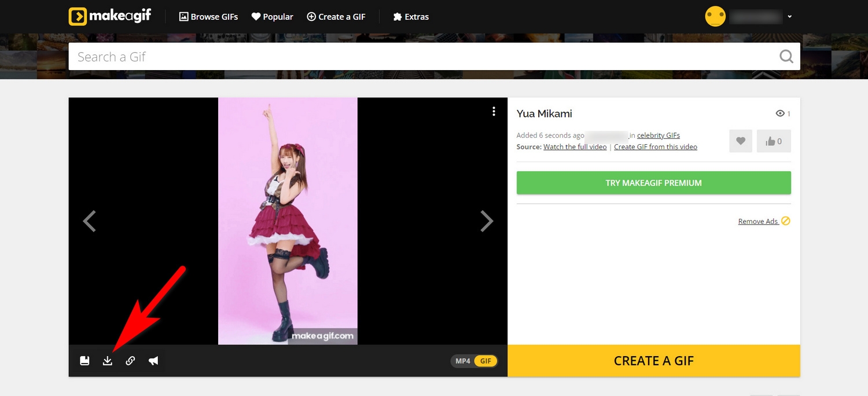Click the CREATE A GIF button
Screen dimensions: 868x396
click(x=654, y=361)
